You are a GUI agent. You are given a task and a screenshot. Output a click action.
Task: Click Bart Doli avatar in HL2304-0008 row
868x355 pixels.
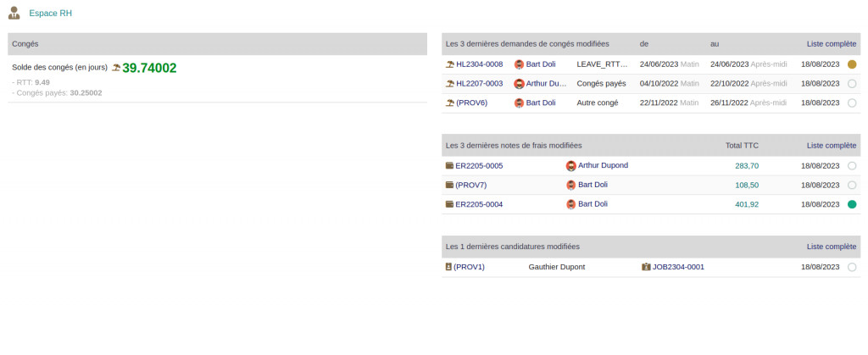pos(520,64)
